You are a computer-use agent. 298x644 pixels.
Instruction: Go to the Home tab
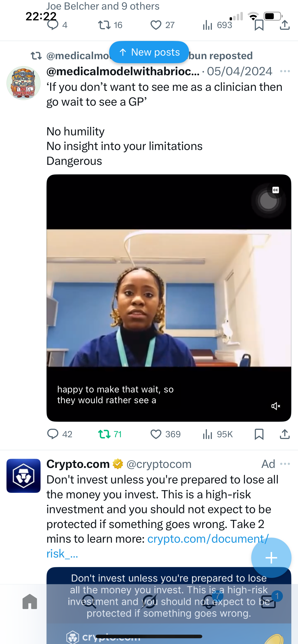click(x=30, y=602)
